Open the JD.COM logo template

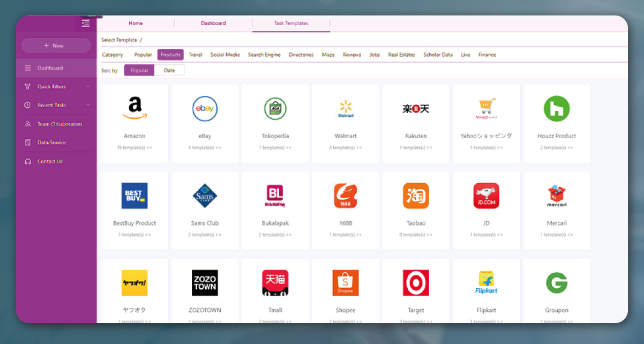[x=486, y=196]
